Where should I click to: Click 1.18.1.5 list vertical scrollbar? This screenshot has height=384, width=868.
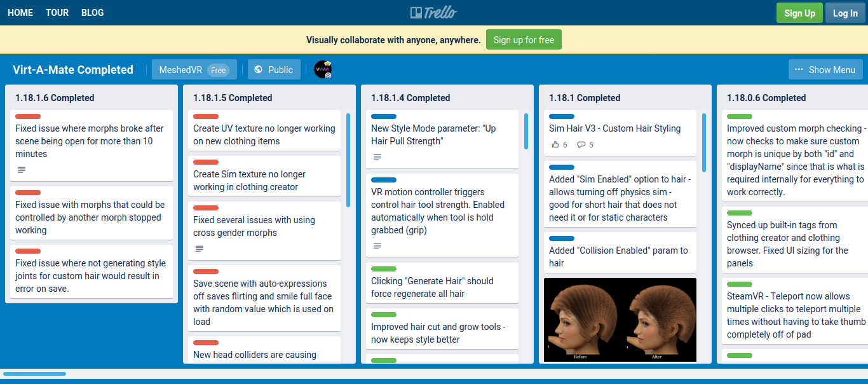coord(348,160)
